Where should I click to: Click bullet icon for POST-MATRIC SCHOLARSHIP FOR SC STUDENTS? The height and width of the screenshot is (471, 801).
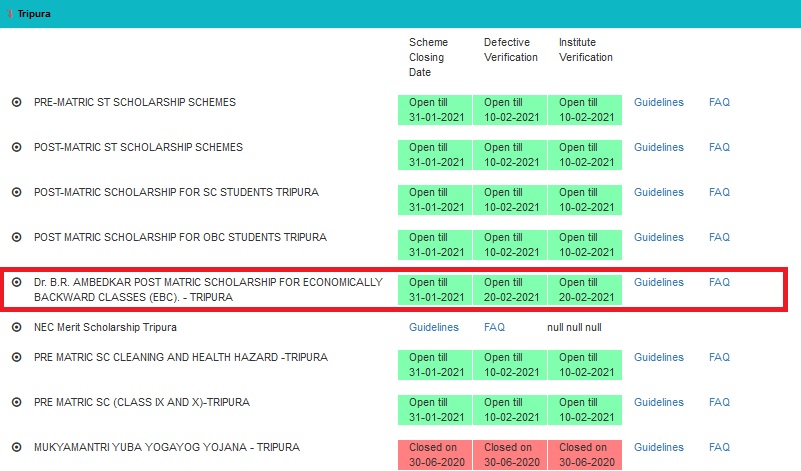[17, 192]
